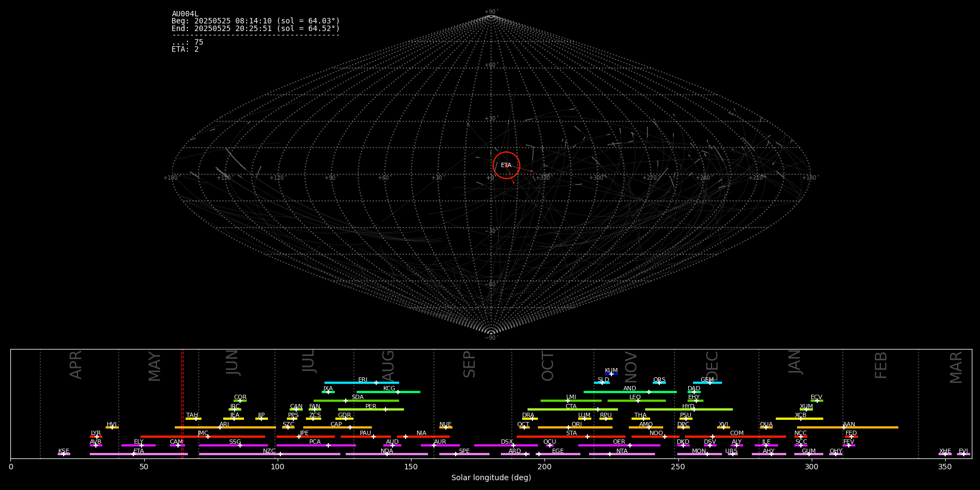The image size is (980, 490).
Task: Click the 150 tick on solar longitude axis
Action: (411, 467)
